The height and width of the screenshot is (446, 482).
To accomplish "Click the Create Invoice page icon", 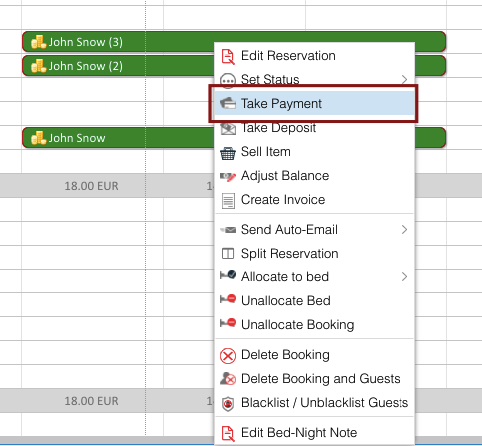I will (x=228, y=201).
